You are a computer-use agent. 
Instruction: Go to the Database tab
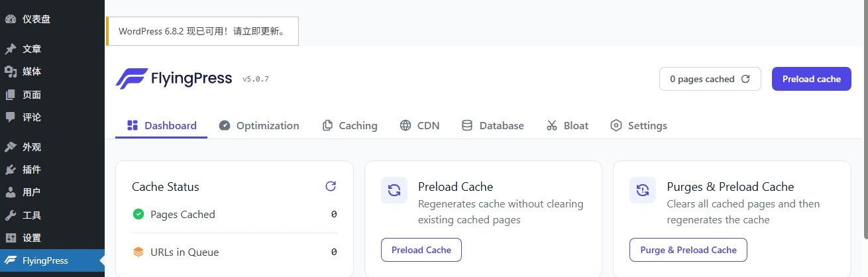click(x=493, y=125)
